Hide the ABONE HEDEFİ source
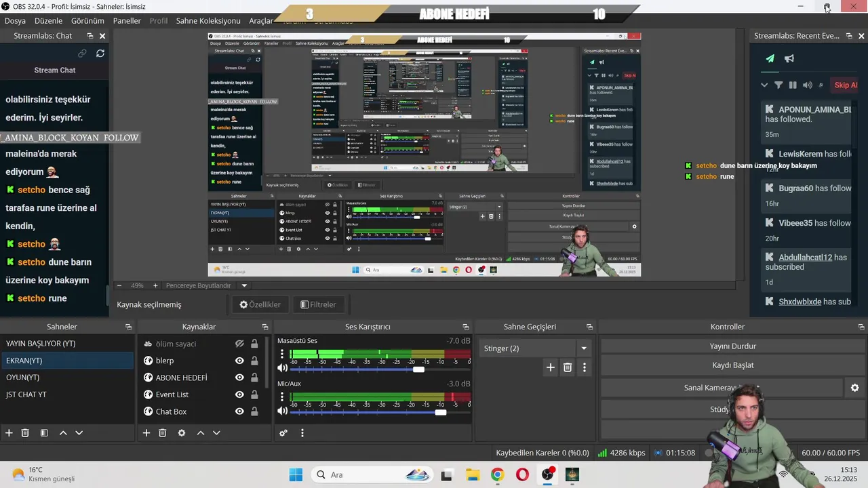The height and width of the screenshot is (488, 868). pos(239,378)
